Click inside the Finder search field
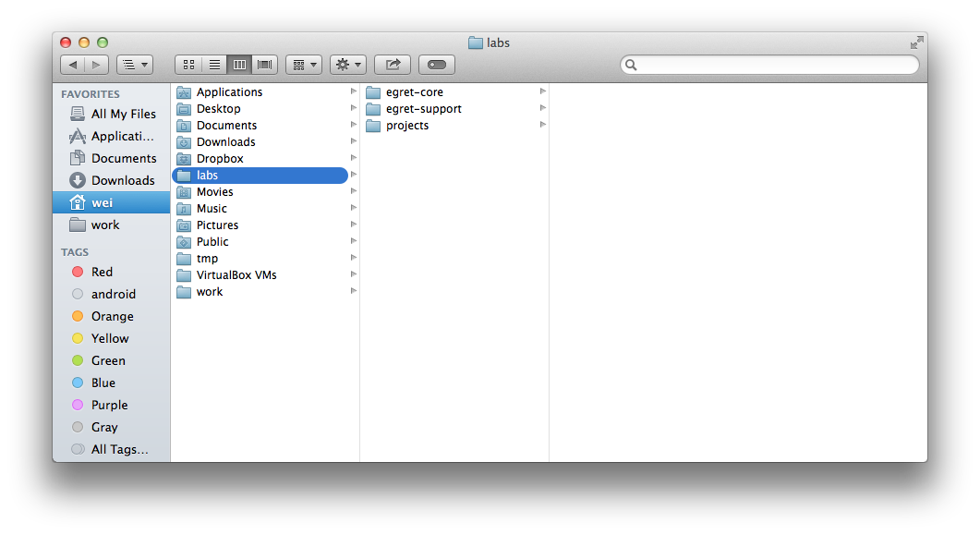The image size is (980, 535). 769,65
